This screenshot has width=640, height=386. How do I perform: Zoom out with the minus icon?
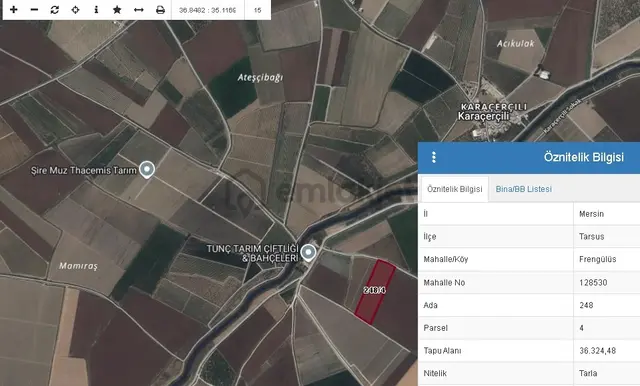coord(34,9)
